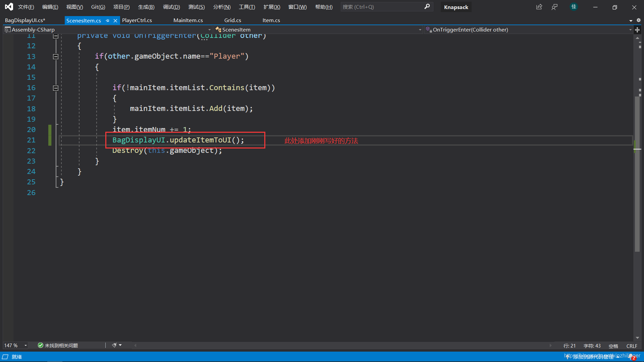The image size is (644, 362).
Task: Collapse the OnTriggerEnter method at line 11
Action: point(56,36)
